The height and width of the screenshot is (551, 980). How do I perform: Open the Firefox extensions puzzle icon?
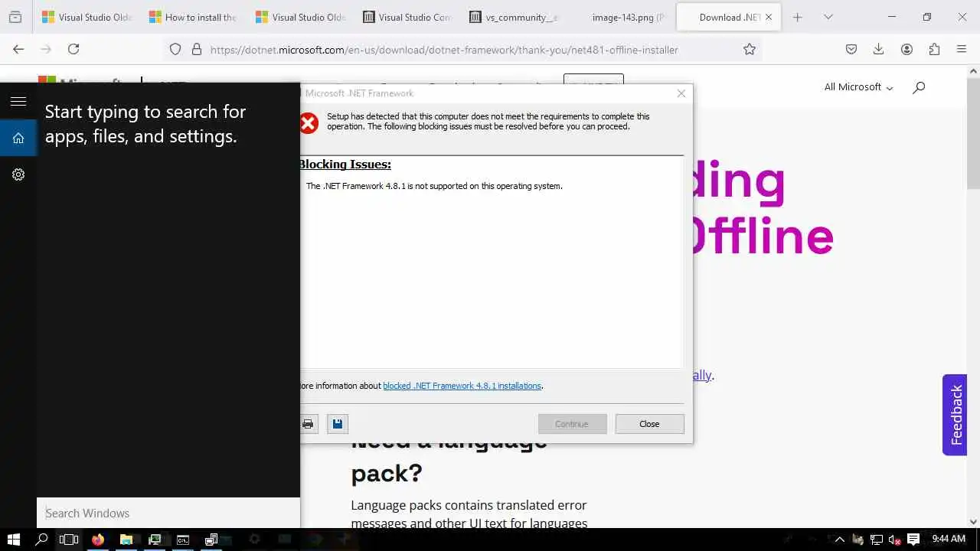coord(934,49)
